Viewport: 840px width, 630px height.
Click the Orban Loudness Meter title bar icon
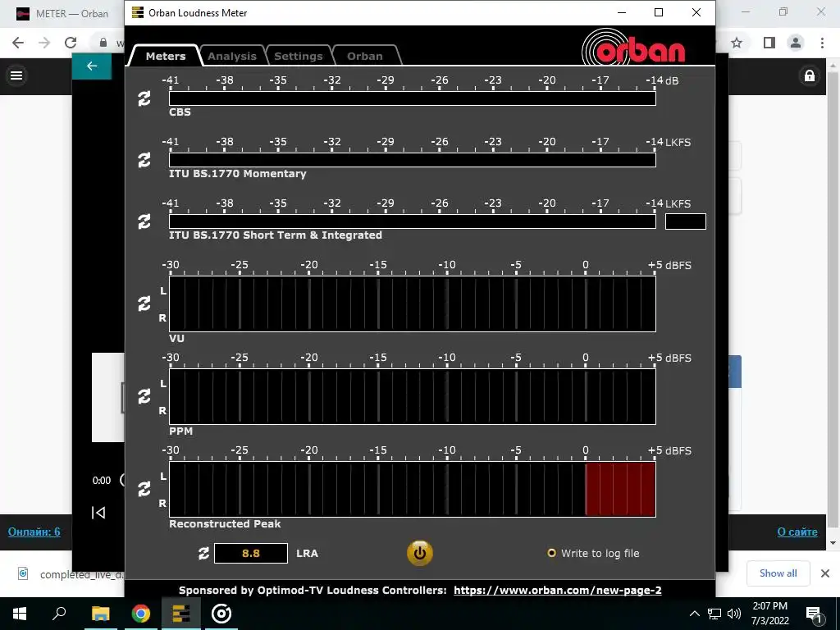click(138, 12)
